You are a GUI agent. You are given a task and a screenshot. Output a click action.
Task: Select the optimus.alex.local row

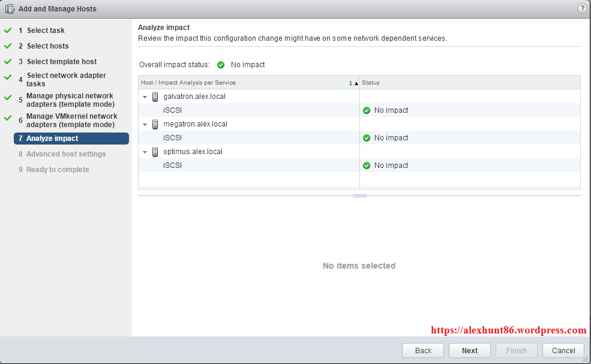(359, 152)
